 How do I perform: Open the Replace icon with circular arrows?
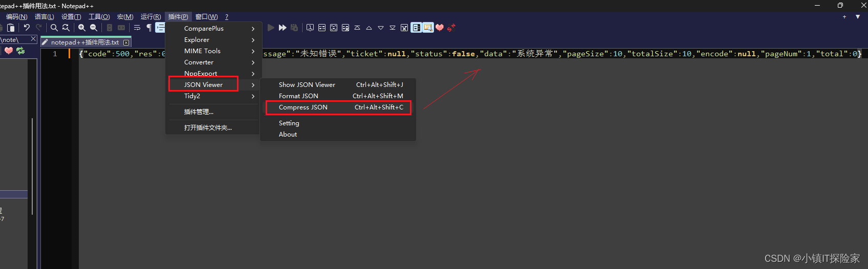pyautogui.click(x=66, y=28)
